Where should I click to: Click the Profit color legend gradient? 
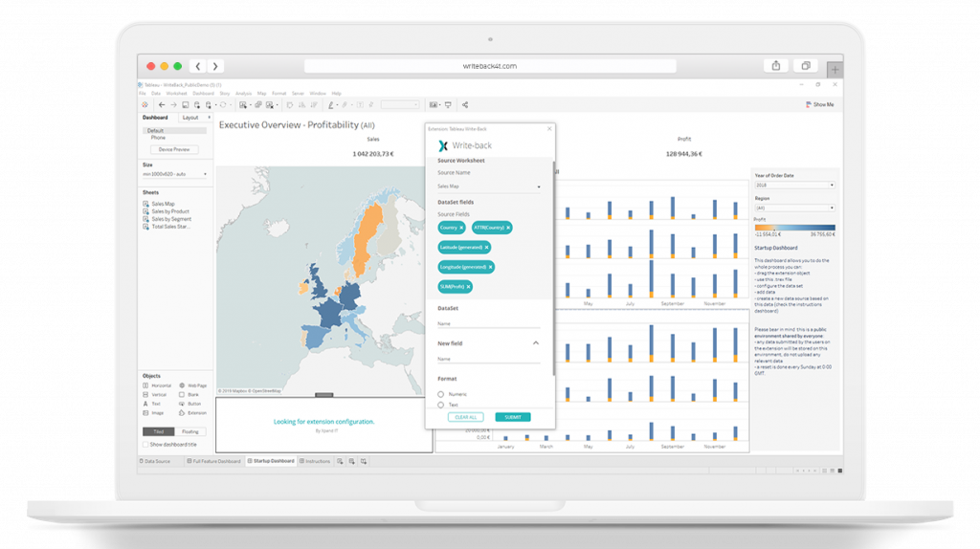[x=794, y=228]
